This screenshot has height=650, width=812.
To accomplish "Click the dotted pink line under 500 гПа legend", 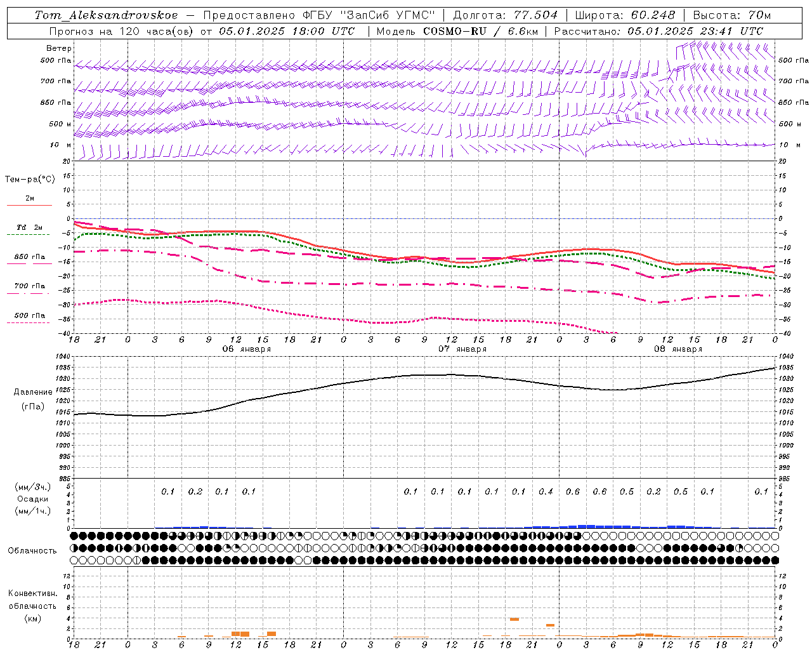I will (29, 323).
